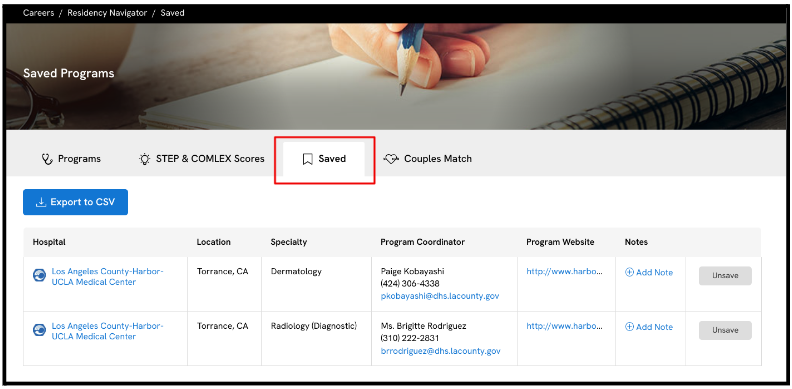Export saved programs to CSV
Viewport: 792px width, 389px height.
pos(75,202)
